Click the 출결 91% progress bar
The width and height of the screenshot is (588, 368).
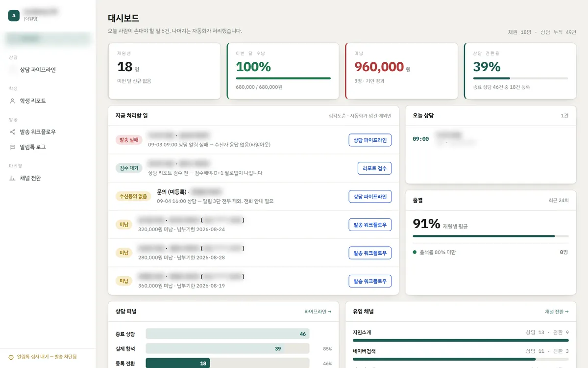coord(490,236)
